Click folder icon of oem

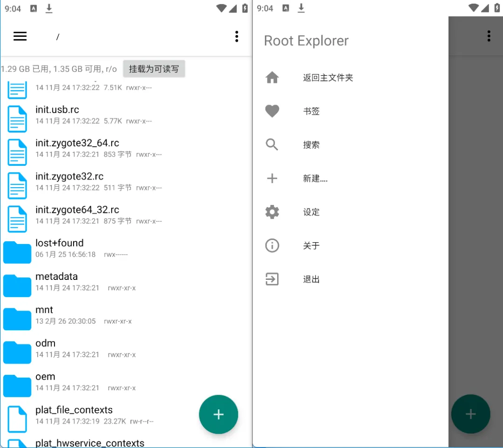tap(17, 386)
